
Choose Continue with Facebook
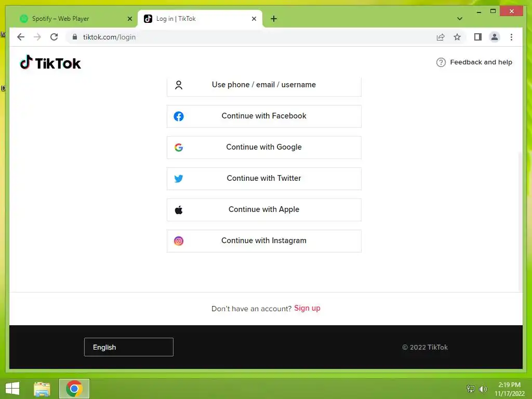pos(264,116)
